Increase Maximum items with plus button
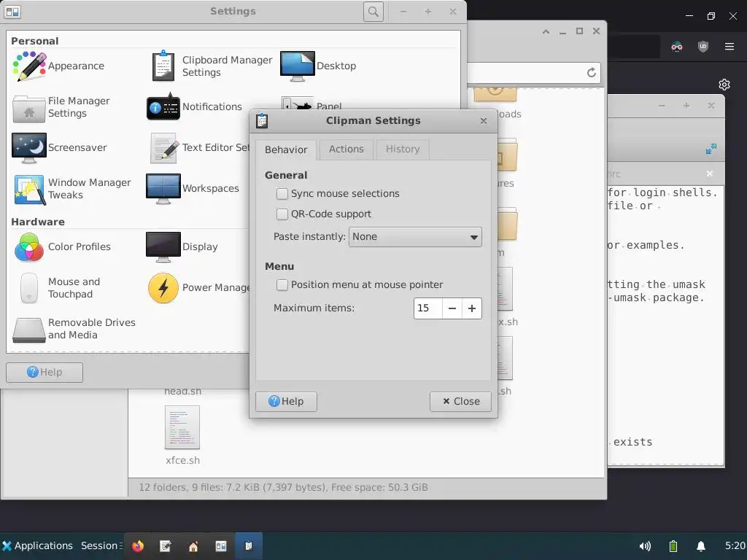 click(x=472, y=308)
